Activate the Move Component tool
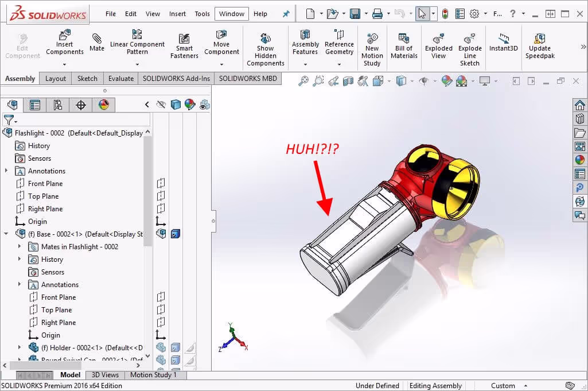 [x=221, y=43]
